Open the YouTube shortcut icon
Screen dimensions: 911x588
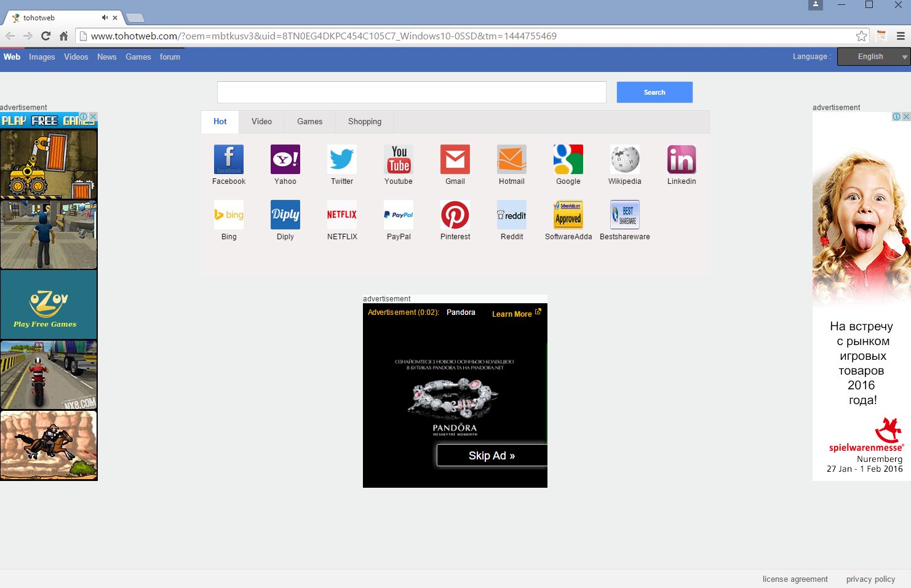(x=398, y=159)
